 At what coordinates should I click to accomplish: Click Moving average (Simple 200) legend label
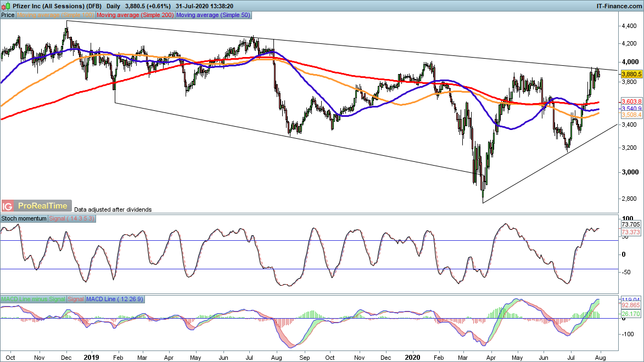(x=136, y=15)
